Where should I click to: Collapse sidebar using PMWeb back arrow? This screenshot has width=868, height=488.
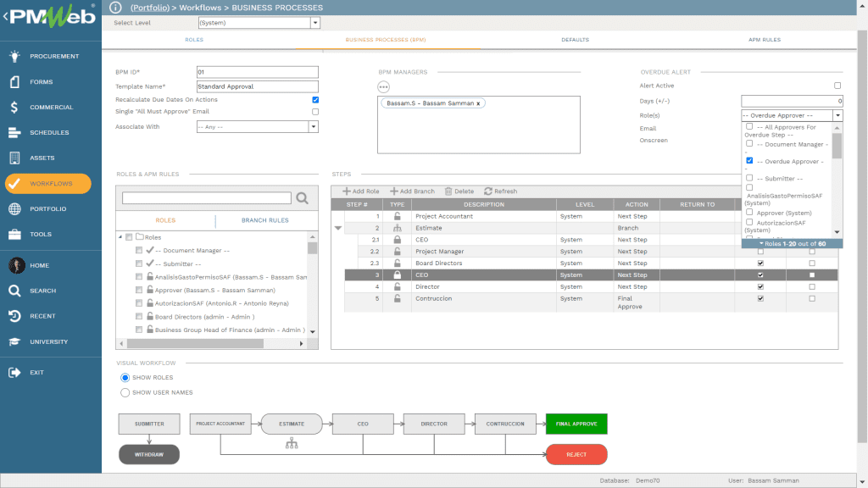coord(5,16)
